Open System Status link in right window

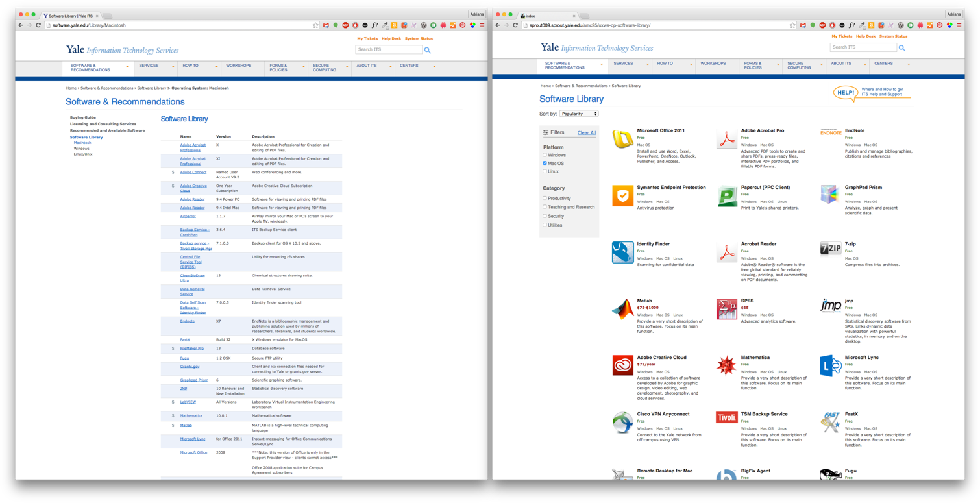click(893, 36)
